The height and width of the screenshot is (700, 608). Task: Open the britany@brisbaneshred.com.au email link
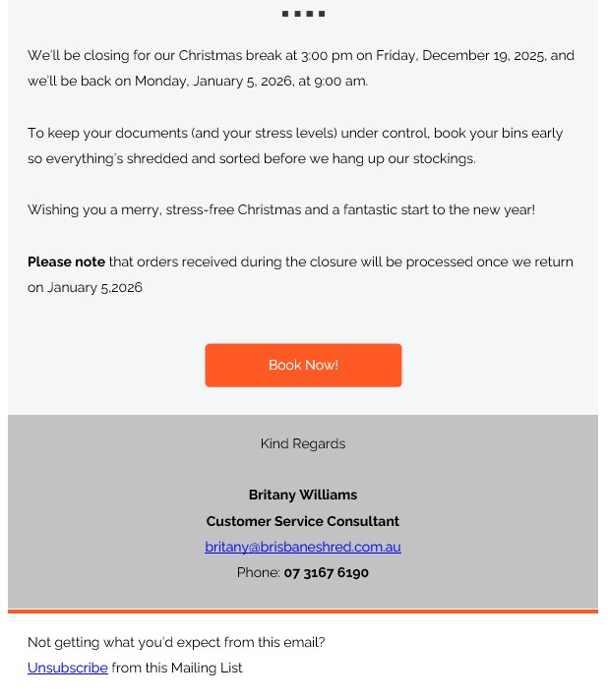(303, 547)
